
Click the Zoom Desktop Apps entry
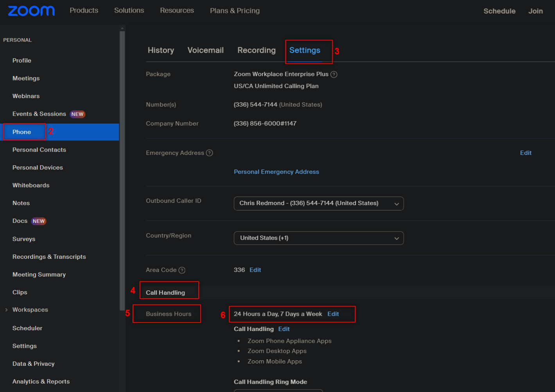[x=277, y=351]
